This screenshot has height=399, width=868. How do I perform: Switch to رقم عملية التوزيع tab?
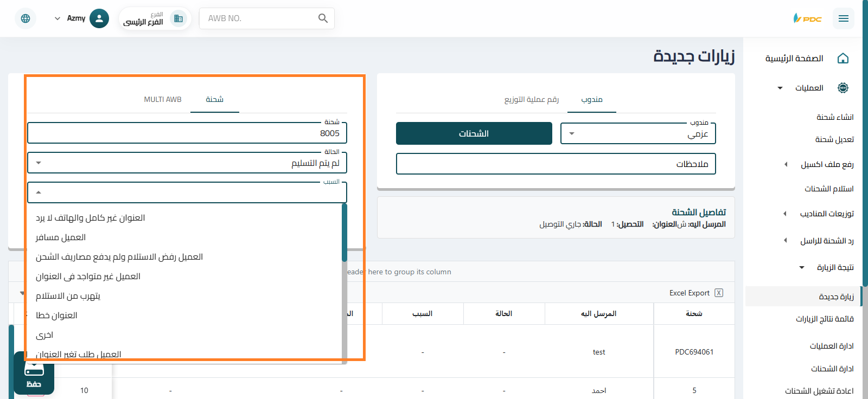pyautogui.click(x=531, y=100)
